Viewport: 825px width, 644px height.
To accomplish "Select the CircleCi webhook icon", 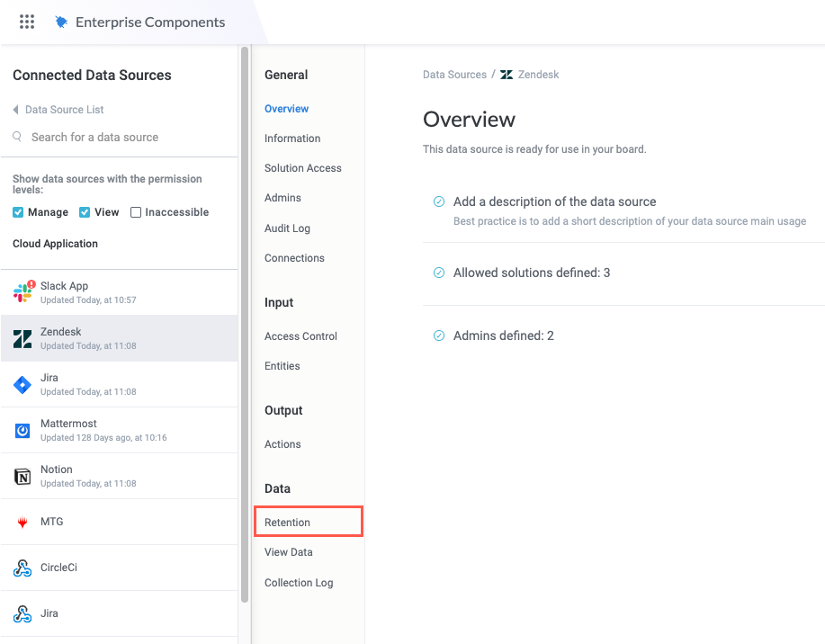I will (22, 568).
